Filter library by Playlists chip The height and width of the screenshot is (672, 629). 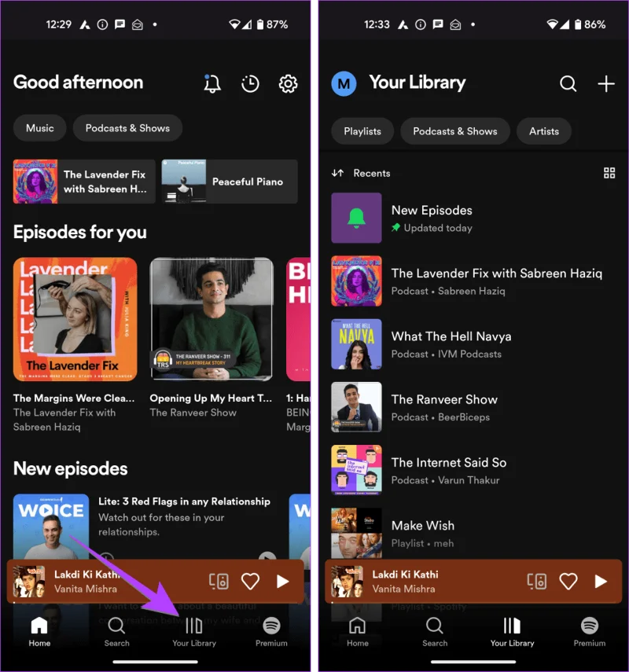pyautogui.click(x=362, y=131)
